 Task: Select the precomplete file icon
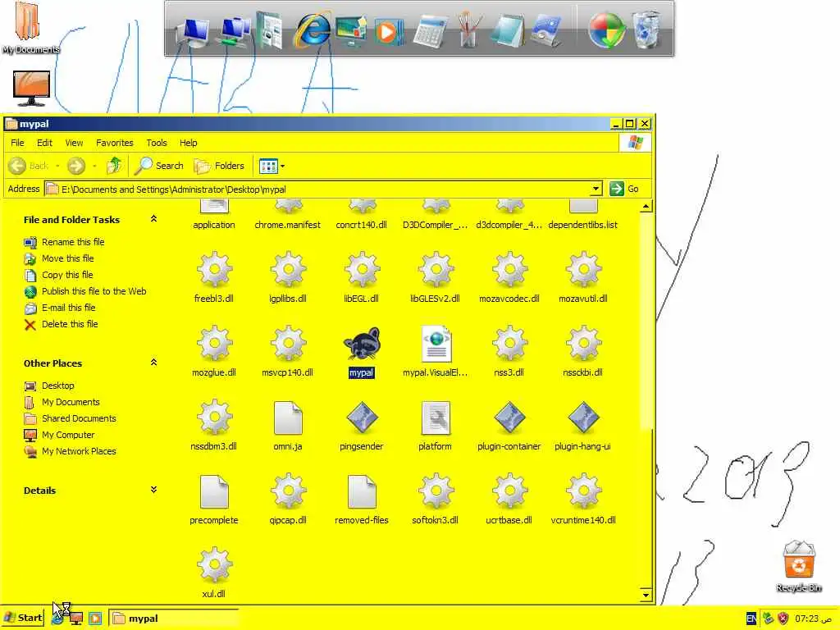(x=214, y=491)
